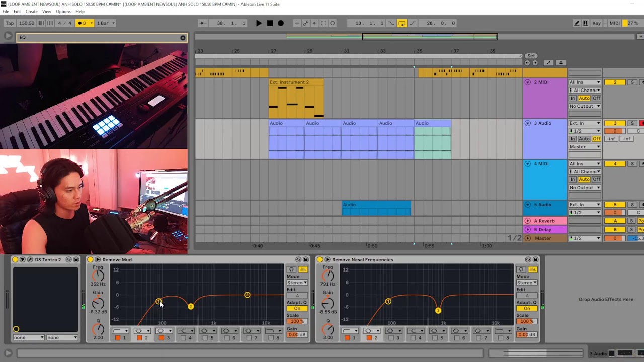The width and height of the screenshot is (644, 362).
Task: Open DS Tantra 2 plug-in window wrench
Action: pos(30,260)
